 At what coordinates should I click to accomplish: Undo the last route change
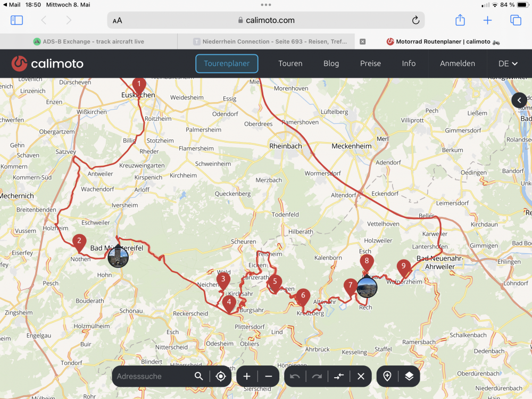(x=295, y=376)
